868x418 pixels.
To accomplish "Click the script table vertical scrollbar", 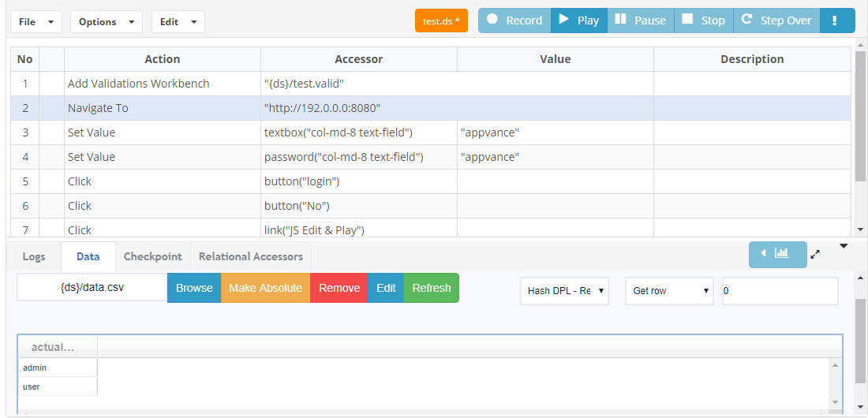I will (860, 116).
